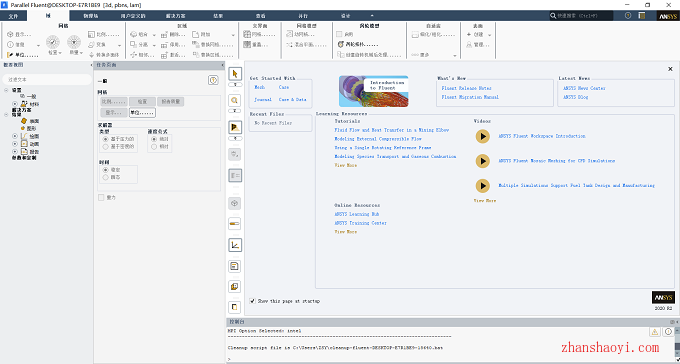Click the mesh Display icon in ribbon
Viewport: 680px width, 364px height.
[10, 34]
